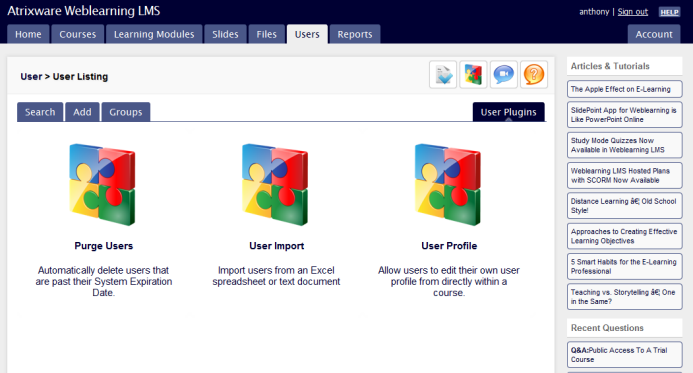Open the Purge Users puzzle icon
The height and width of the screenshot is (373, 693).
(x=103, y=184)
